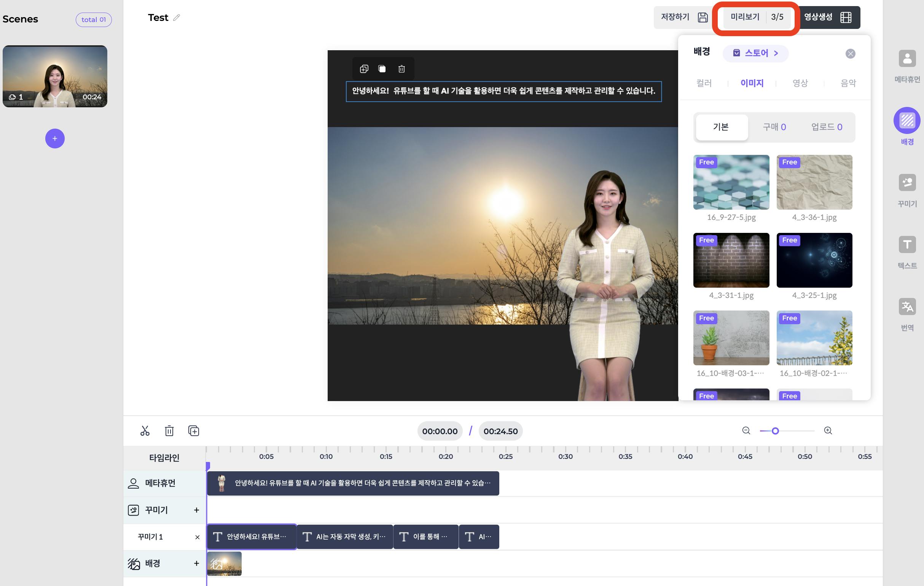Choose background 4_3-36-1.jpg thumbnail
Screen dimensions: 924x586
tap(814, 182)
